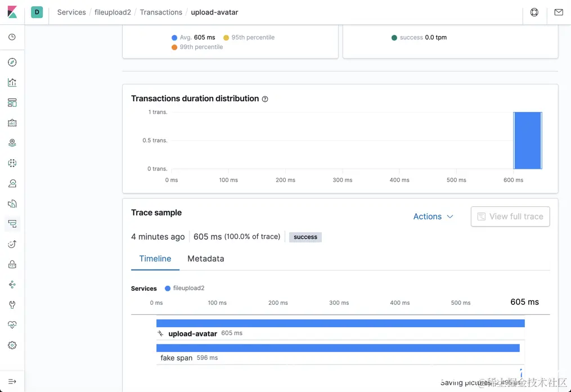
Task: Toggle success series in legend
Action: [419, 38]
